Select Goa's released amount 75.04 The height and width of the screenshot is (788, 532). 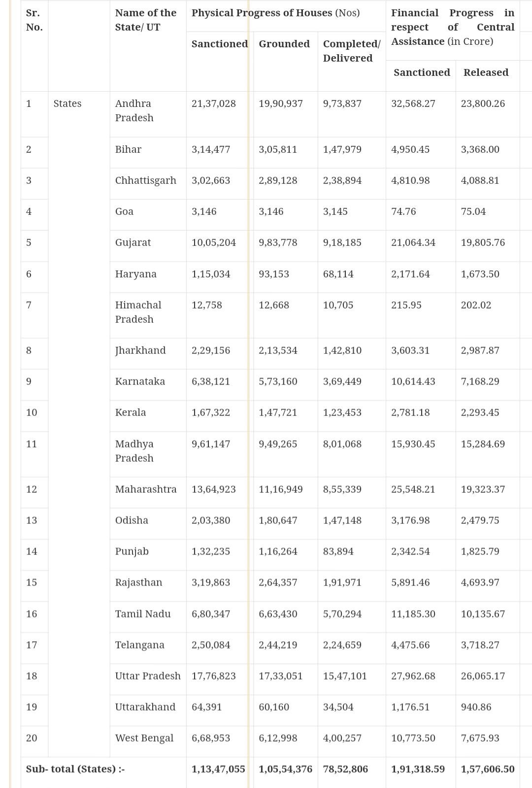pos(473,211)
